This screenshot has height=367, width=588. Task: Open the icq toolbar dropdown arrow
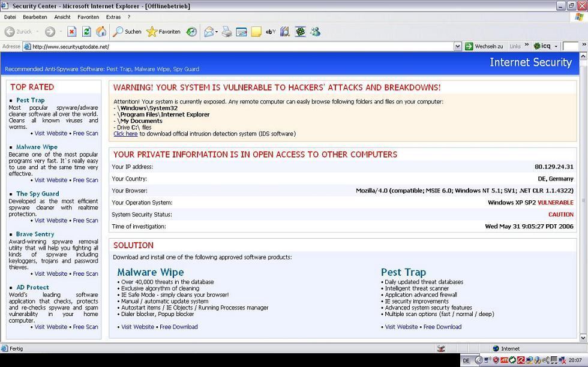point(556,47)
